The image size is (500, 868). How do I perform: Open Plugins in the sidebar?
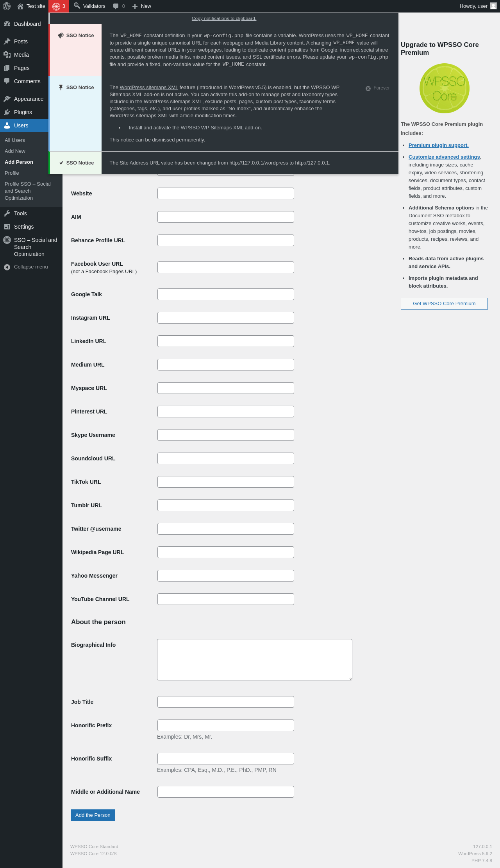(x=24, y=112)
